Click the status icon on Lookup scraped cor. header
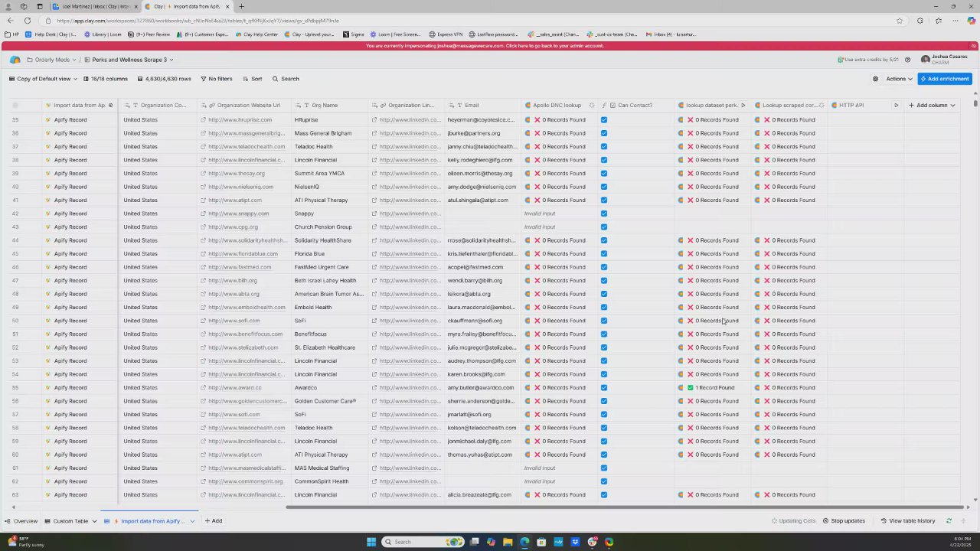This screenshot has height=551, width=980. [x=822, y=105]
